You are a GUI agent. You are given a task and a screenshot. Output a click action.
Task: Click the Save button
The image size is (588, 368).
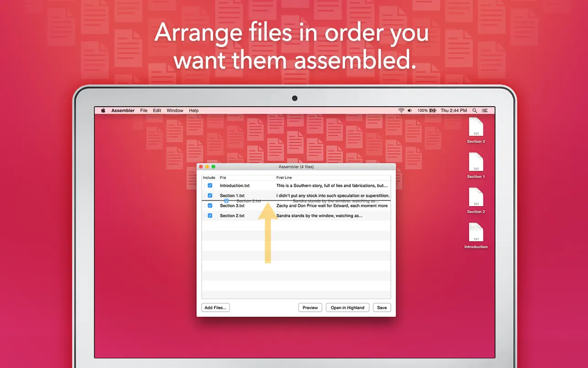pyautogui.click(x=382, y=307)
